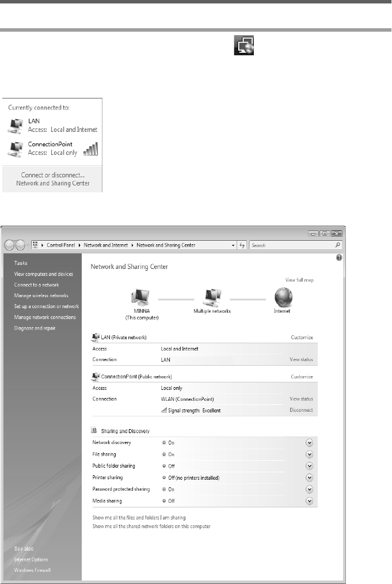Click the LAN Private network icon
Viewport: 392px width, 584px height.
tap(96, 337)
